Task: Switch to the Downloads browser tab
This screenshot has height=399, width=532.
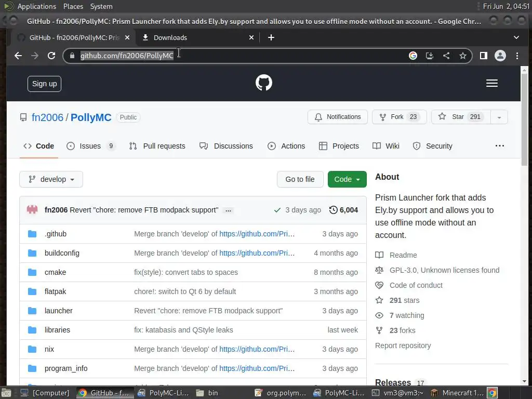Action: (x=198, y=37)
